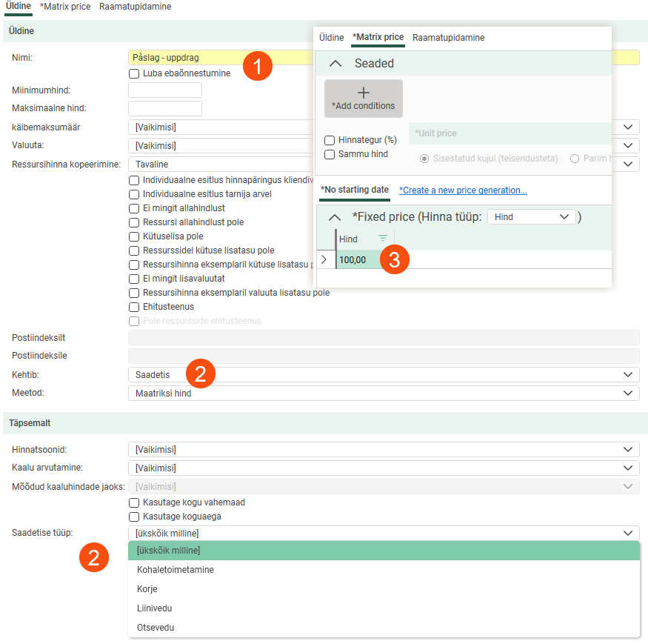Switch to the Raamatupidamine tab in popup

tap(448, 37)
